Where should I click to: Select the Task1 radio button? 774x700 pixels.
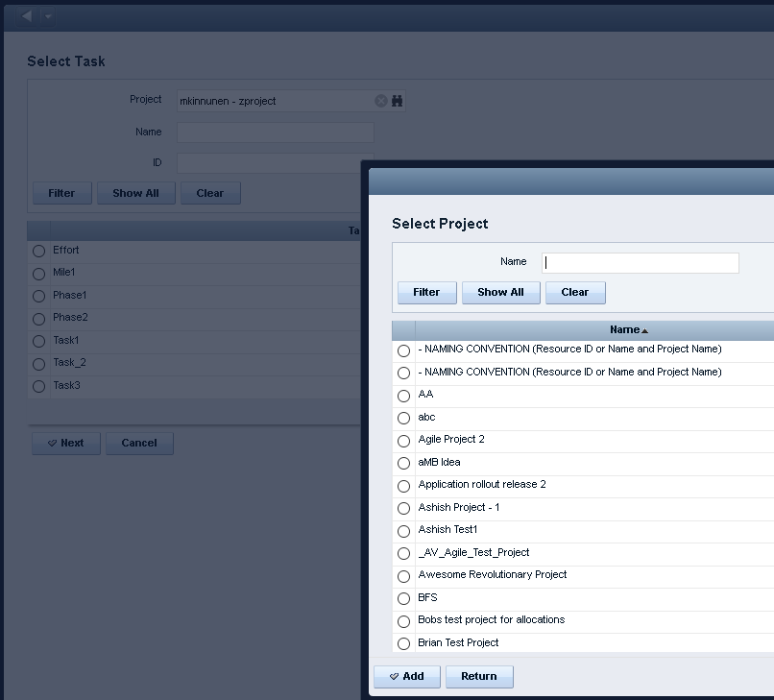coord(38,341)
